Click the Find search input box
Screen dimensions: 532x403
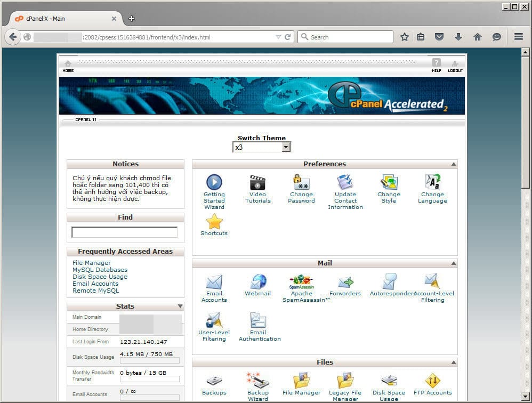click(x=124, y=232)
